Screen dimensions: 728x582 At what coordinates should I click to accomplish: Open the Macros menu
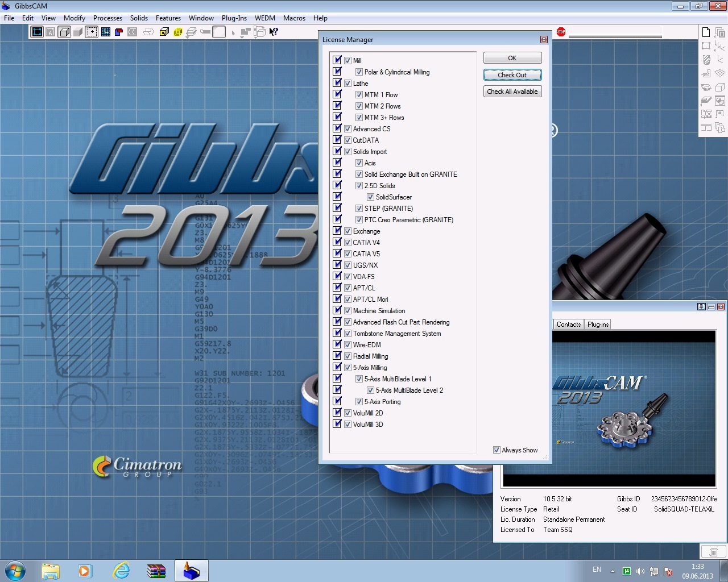294,18
